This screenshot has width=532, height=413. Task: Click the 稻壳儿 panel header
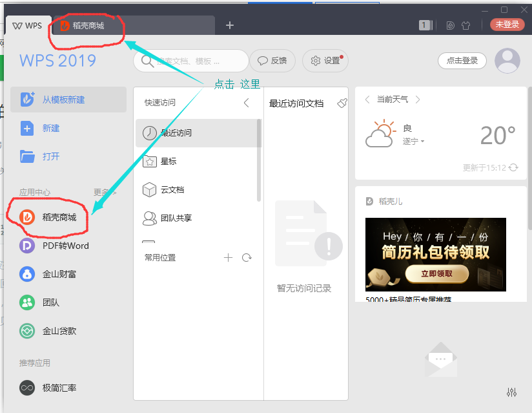pos(384,202)
